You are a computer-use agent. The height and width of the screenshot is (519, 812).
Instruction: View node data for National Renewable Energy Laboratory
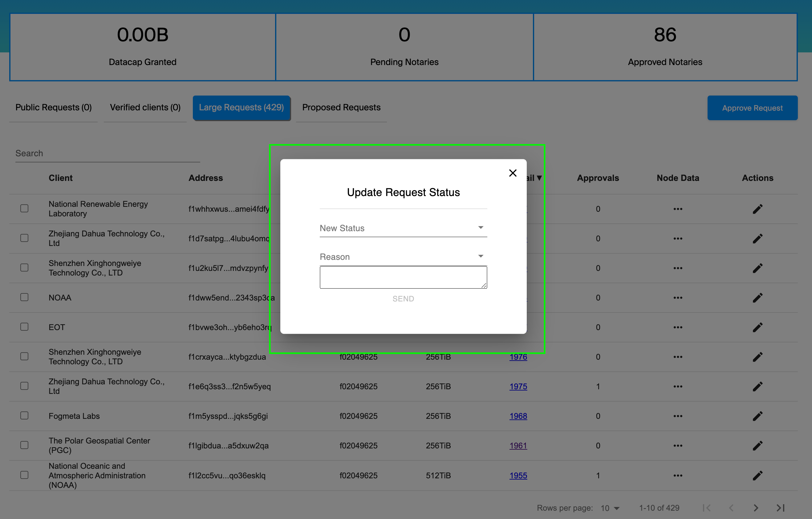(678, 209)
